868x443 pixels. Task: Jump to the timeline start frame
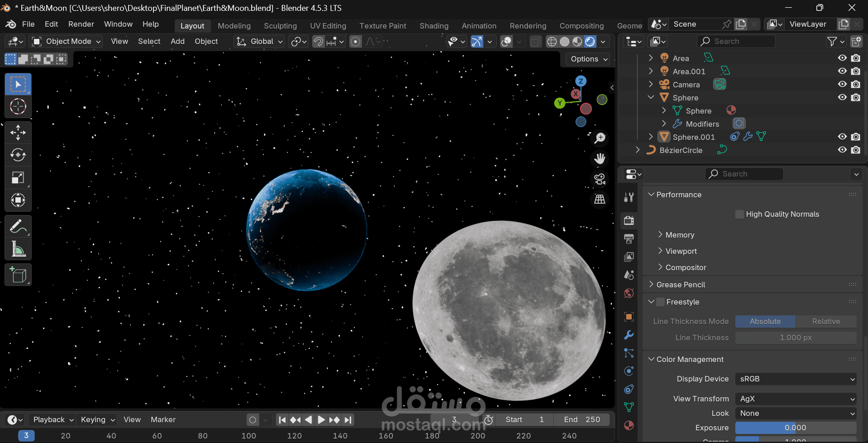[x=282, y=420]
